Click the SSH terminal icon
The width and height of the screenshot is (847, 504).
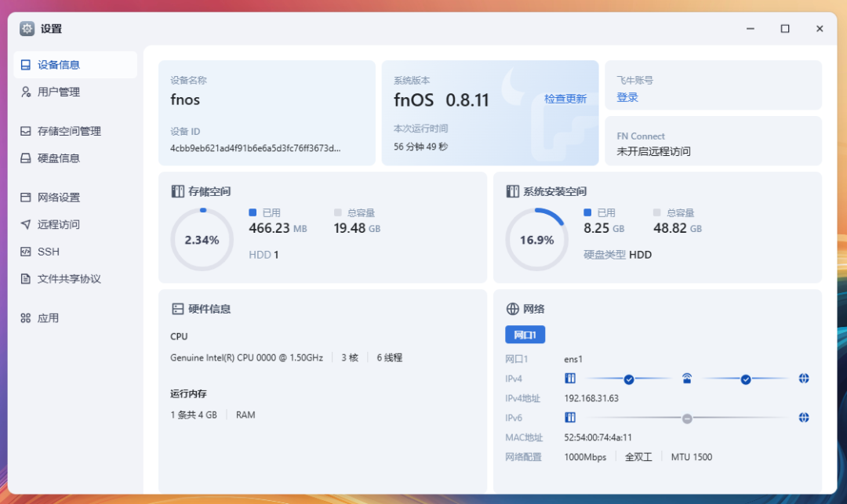[x=25, y=252]
